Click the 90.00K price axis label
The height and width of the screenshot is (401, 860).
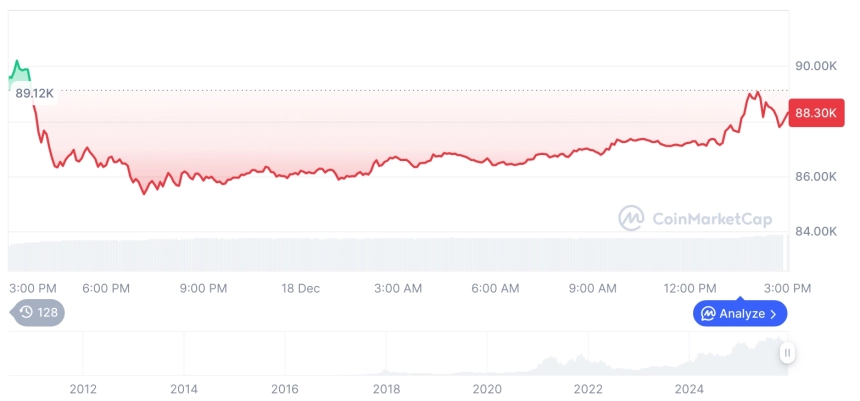[x=816, y=66]
